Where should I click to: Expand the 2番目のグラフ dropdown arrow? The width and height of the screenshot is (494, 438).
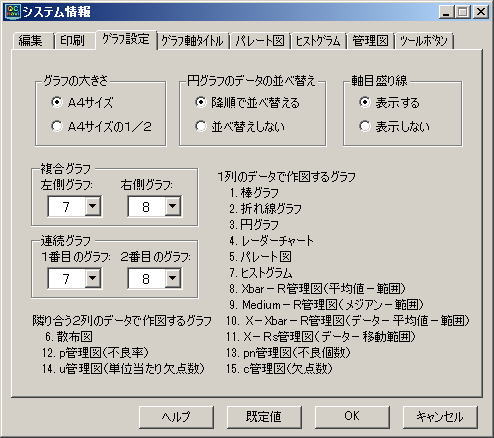(x=172, y=278)
